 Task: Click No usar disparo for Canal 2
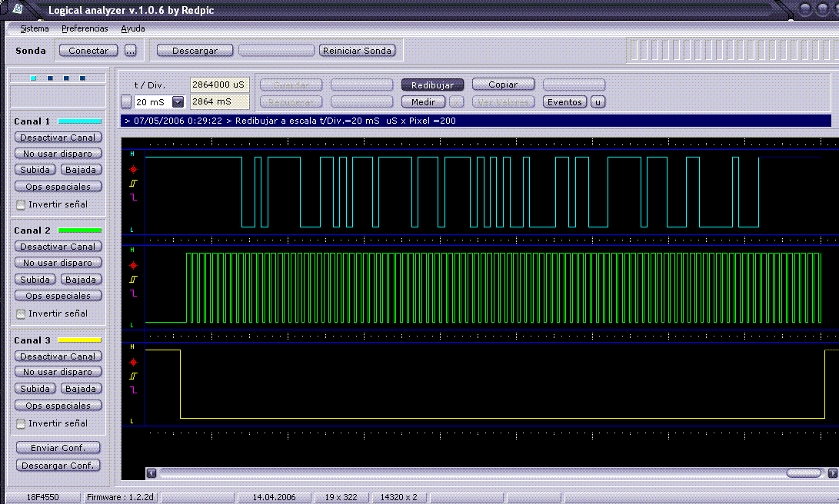pyautogui.click(x=58, y=263)
